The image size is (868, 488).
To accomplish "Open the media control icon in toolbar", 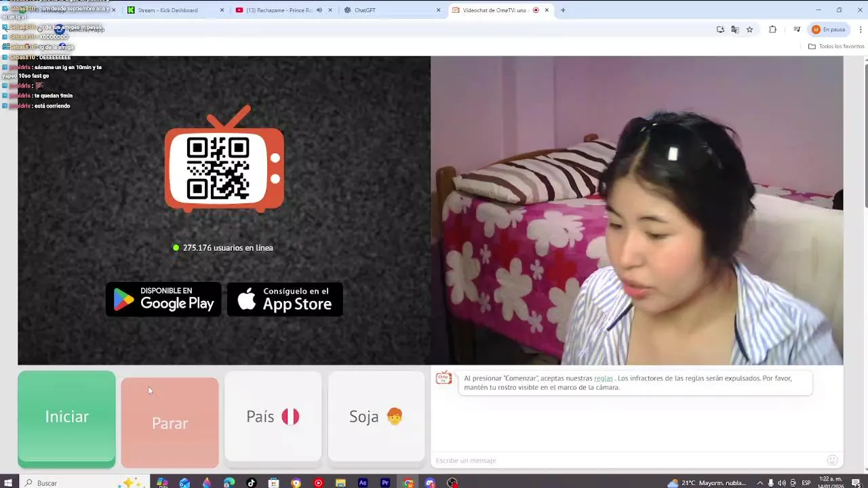I will coord(797,29).
